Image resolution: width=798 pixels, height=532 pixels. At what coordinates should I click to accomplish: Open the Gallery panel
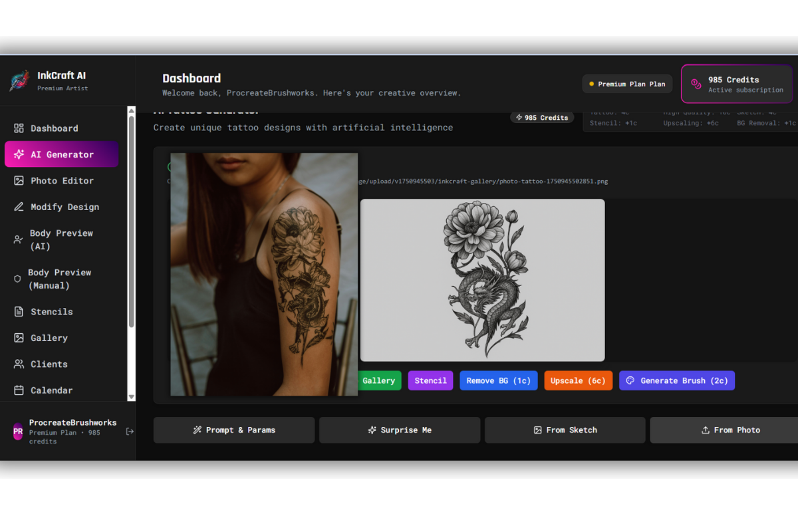[x=61, y=338]
